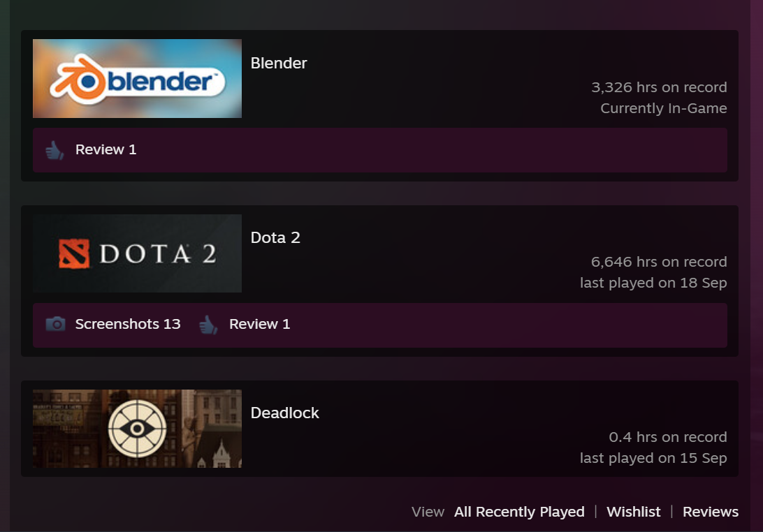The width and height of the screenshot is (763, 532).
Task: Open the Dota 2 game title link
Action: pyautogui.click(x=275, y=238)
